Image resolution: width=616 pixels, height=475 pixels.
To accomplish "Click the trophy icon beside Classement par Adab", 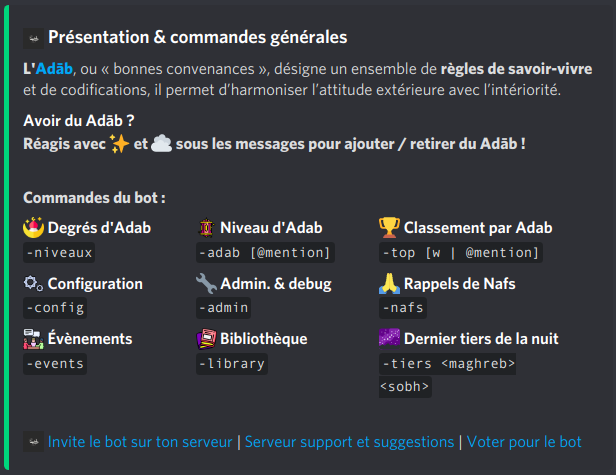I will tap(389, 228).
